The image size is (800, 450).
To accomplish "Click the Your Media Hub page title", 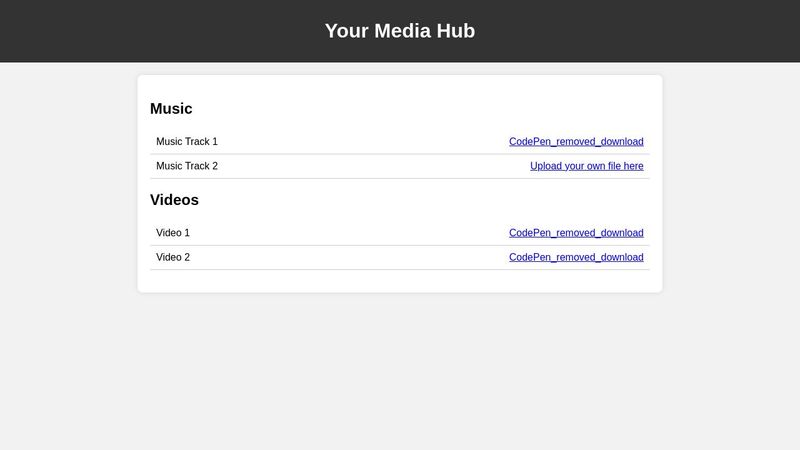I will pyautogui.click(x=400, y=31).
